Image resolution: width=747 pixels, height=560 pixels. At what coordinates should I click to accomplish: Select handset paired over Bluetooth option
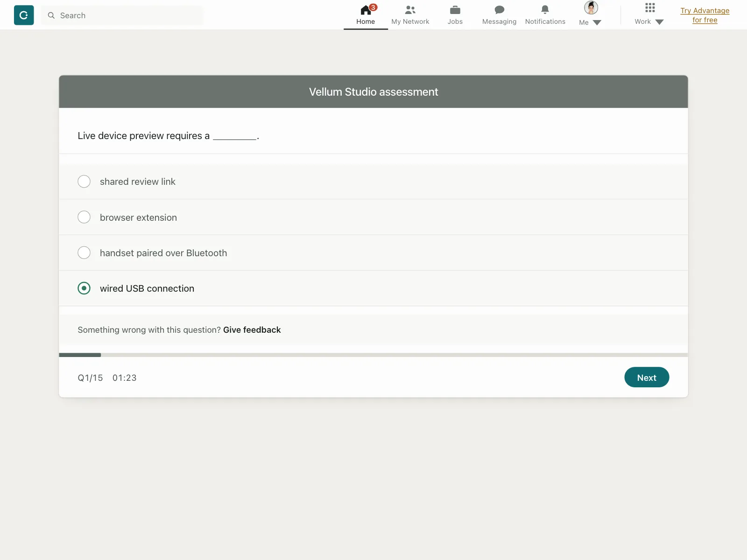tap(373, 253)
